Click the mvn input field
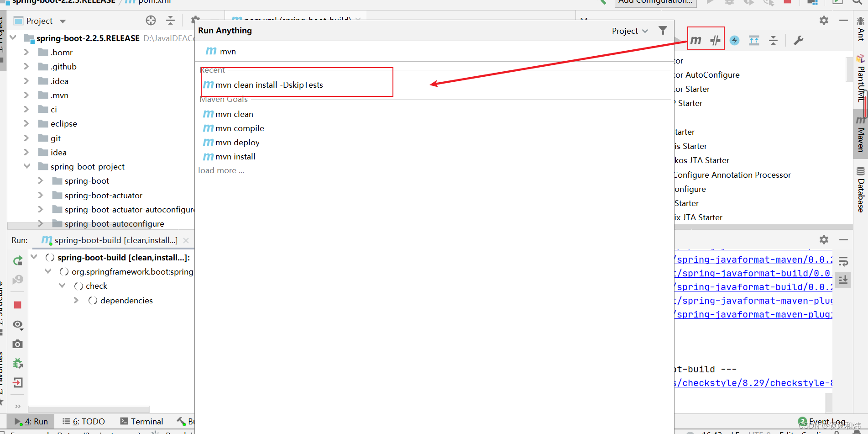This screenshot has width=868, height=434. (x=434, y=51)
